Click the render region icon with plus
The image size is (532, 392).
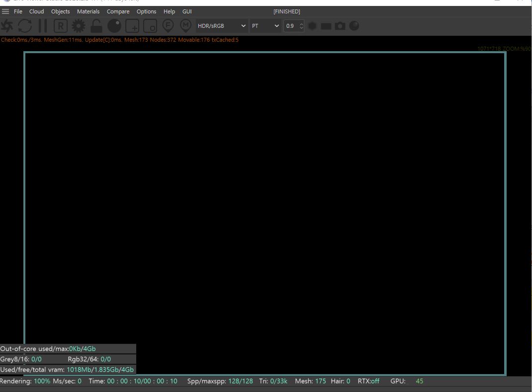132,26
